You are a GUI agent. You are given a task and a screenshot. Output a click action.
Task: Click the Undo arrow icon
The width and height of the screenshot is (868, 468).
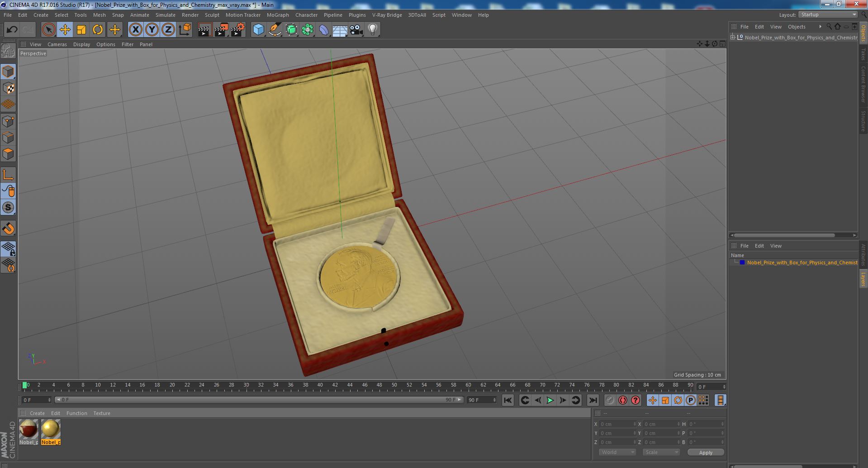12,30
